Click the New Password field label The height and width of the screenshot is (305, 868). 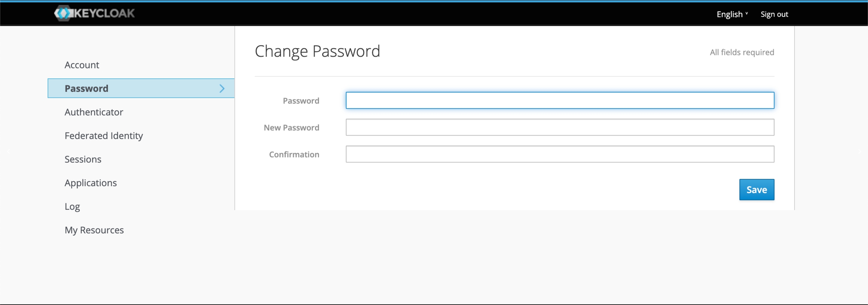pyautogui.click(x=291, y=128)
